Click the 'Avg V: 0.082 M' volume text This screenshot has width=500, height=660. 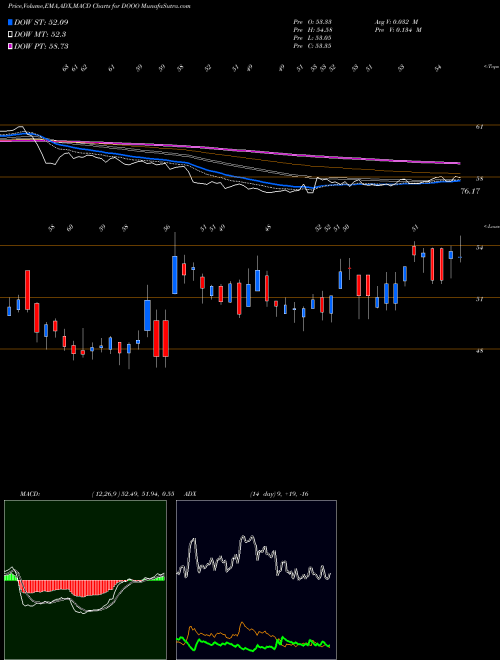(x=398, y=22)
